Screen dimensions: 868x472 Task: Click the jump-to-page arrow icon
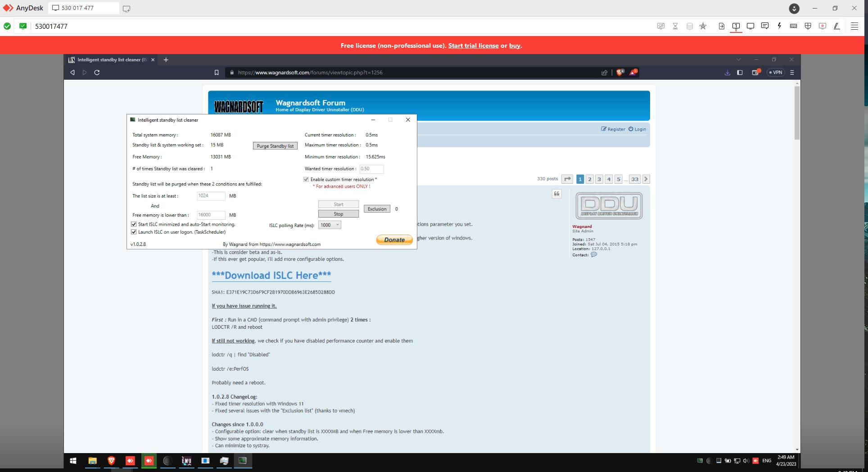point(567,179)
